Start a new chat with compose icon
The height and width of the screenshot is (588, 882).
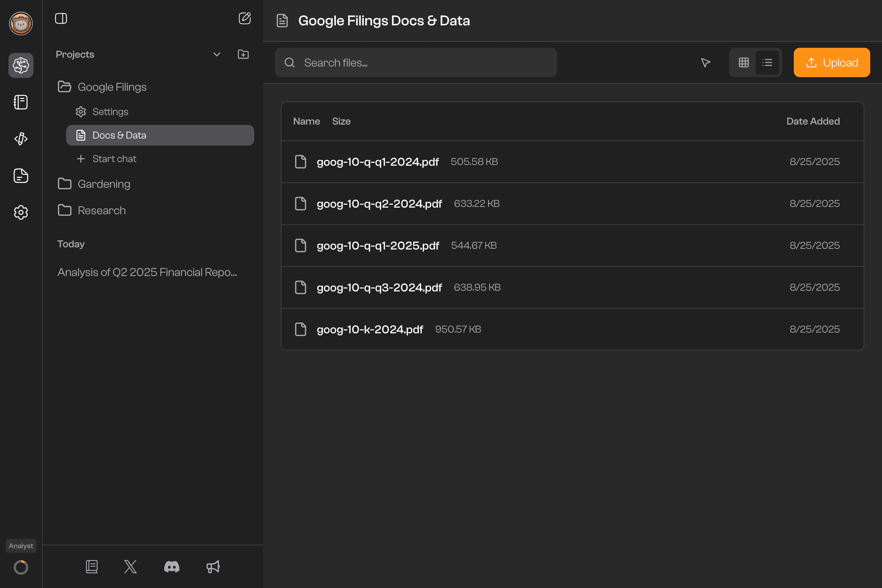[x=244, y=18]
